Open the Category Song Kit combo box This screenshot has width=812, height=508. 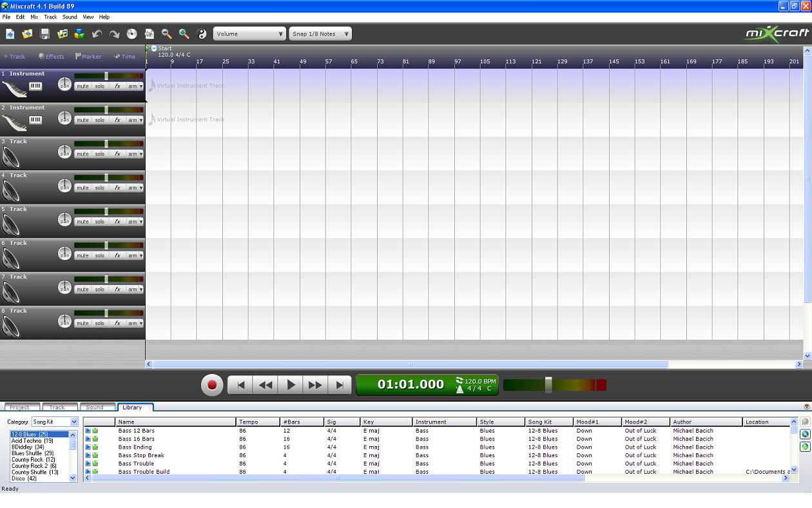click(55, 422)
